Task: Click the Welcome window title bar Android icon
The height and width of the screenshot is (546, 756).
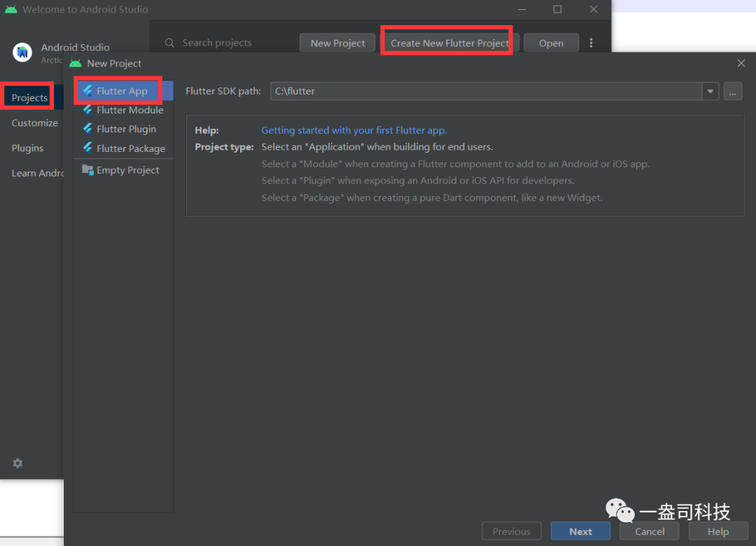Action: [11, 9]
